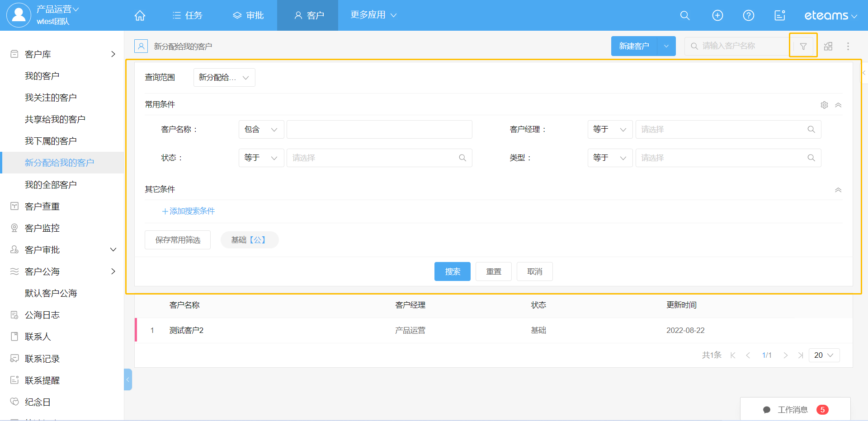
Task: Click the 客户名称 filter text field
Action: 379,130
